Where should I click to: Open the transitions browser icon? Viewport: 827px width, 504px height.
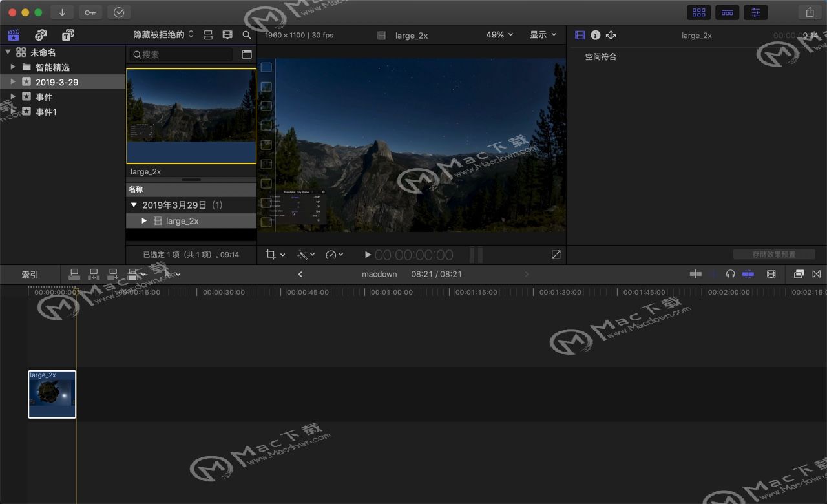(x=817, y=274)
